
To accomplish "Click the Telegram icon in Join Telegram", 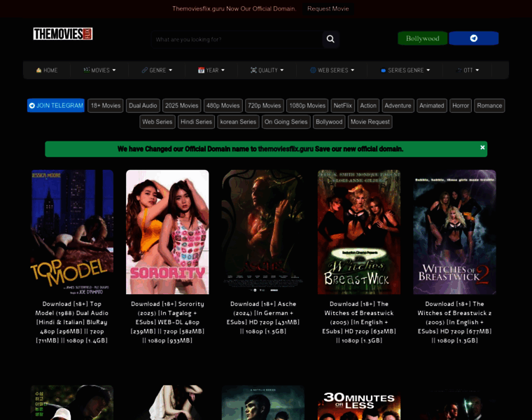I will click(x=32, y=106).
